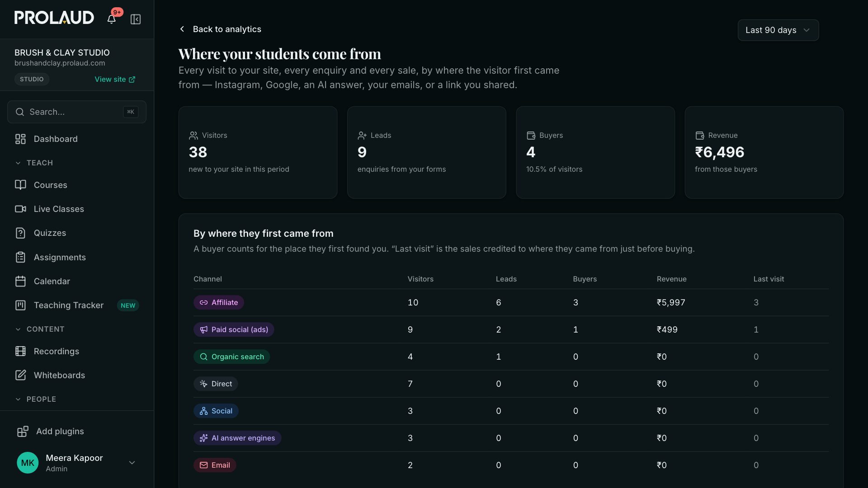This screenshot has height=488, width=868.
Task: Click the Recordings film icon
Action: pos(20,351)
